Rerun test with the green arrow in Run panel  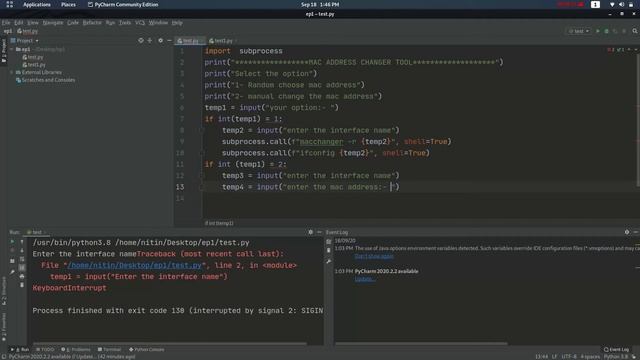click(x=12, y=242)
